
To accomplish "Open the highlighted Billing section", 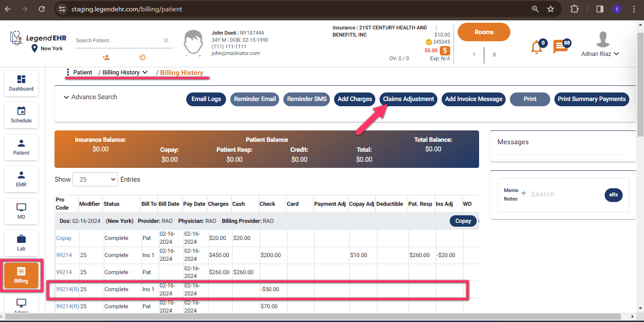I will click(21, 275).
